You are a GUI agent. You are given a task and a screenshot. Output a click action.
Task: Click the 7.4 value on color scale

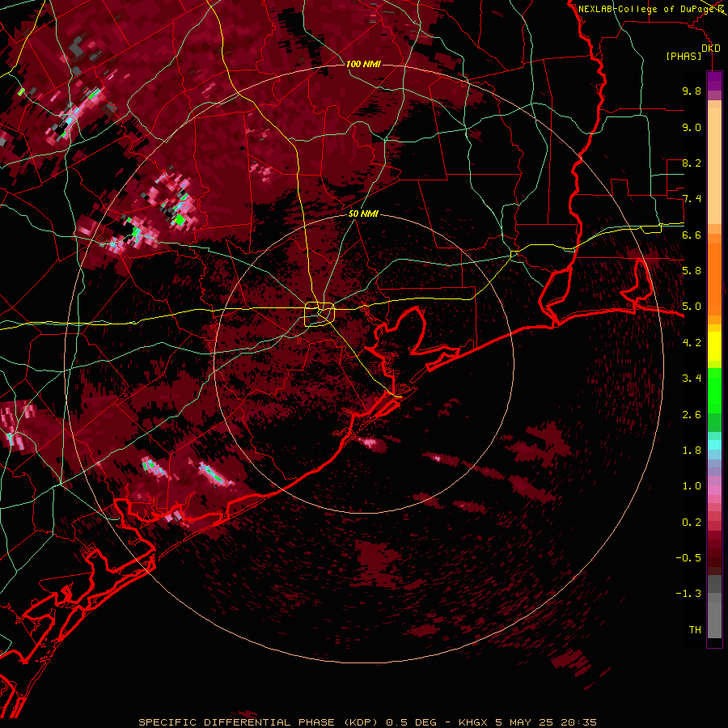tap(692, 199)
